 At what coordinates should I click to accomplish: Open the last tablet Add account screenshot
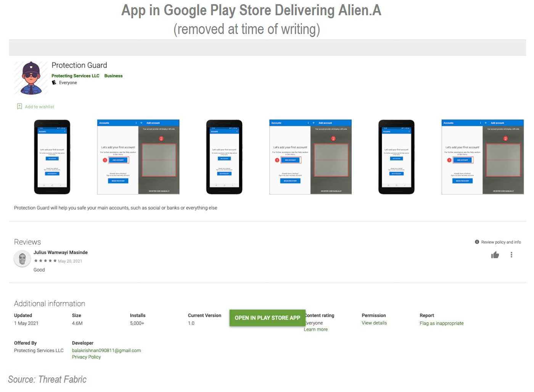coord(483,157)
